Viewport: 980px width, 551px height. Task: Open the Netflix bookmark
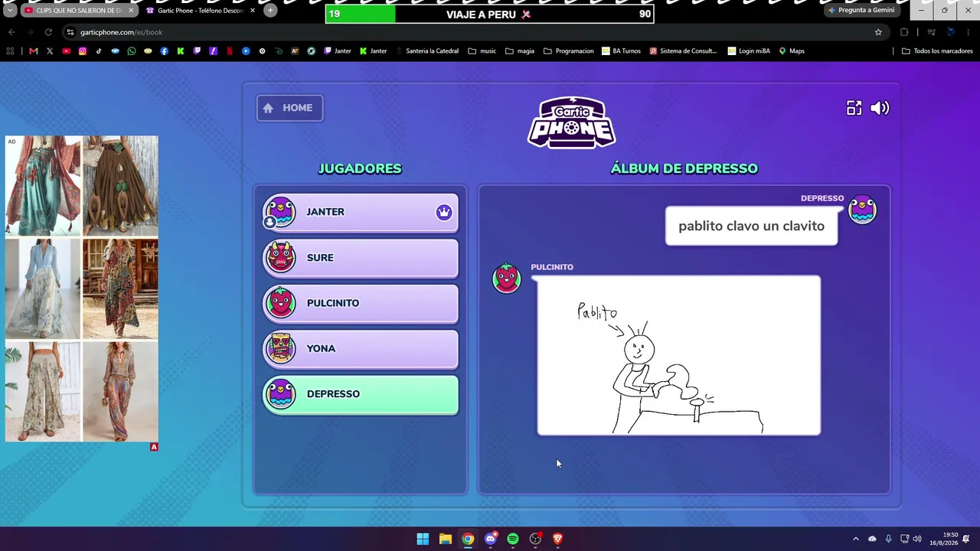(x=230, y=51)
